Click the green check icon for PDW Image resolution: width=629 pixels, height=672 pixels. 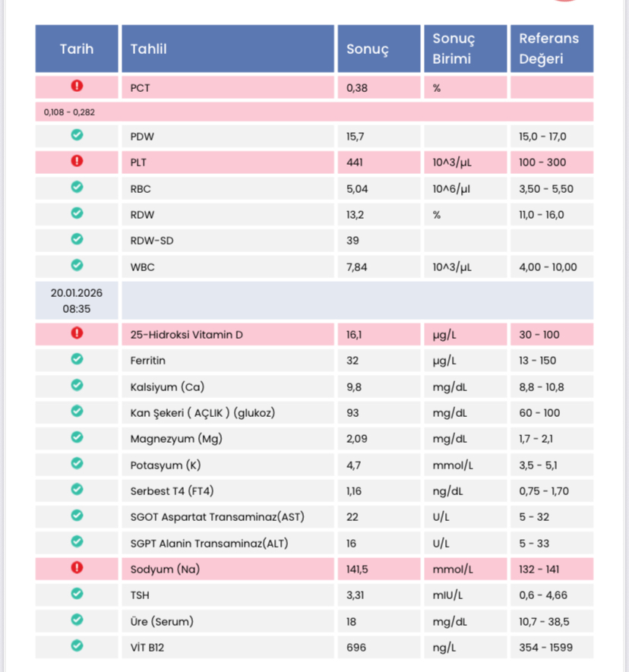tap(77, 135)
